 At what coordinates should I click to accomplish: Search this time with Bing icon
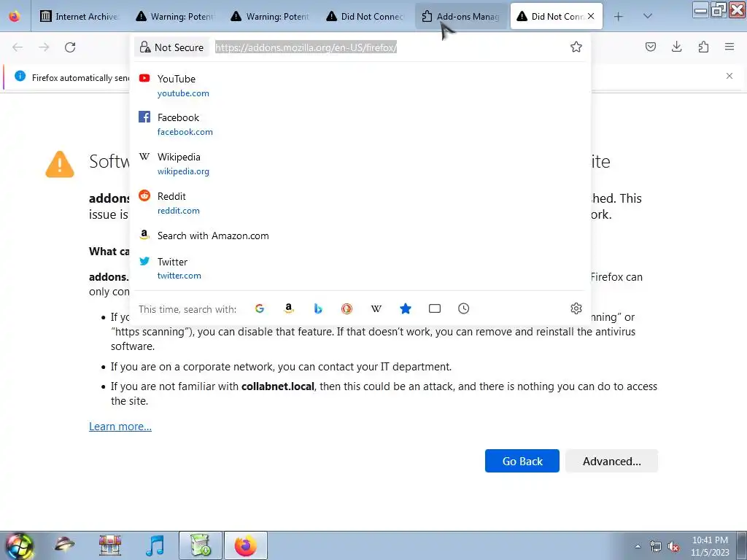(x=318, y=309)
